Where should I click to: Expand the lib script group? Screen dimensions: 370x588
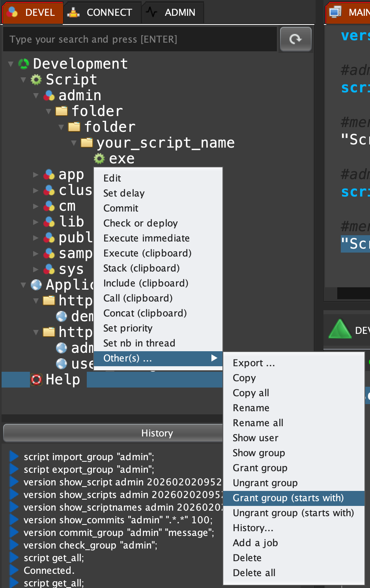coord(36,222)
